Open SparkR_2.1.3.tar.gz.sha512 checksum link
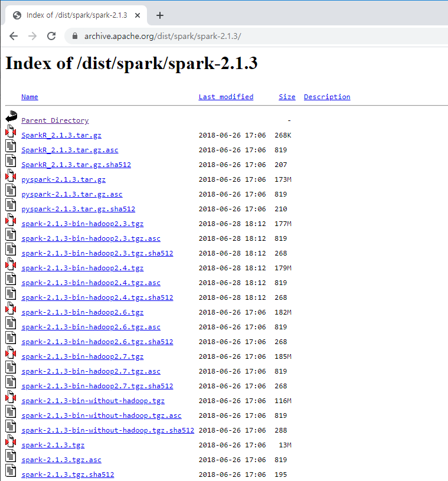 pos(76,165)
